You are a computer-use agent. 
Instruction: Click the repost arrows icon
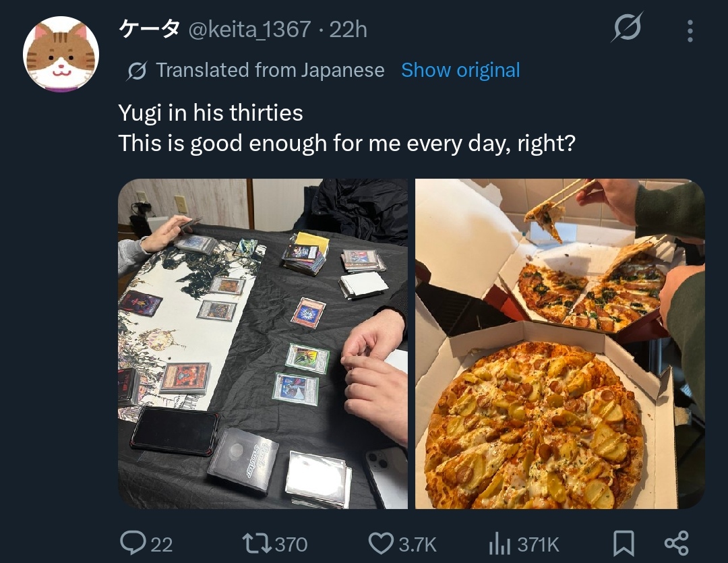coord(257,543)
